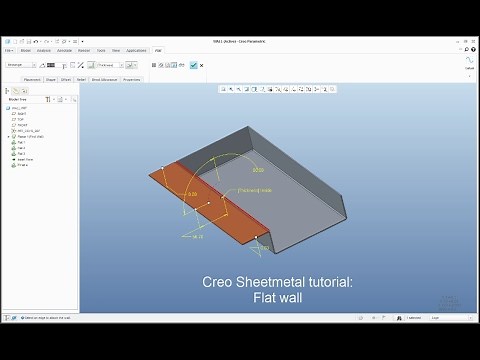The width and height of the screenshot is (480, 360).
Task: Click the Undo arrow icon
Action: [36, 42]
